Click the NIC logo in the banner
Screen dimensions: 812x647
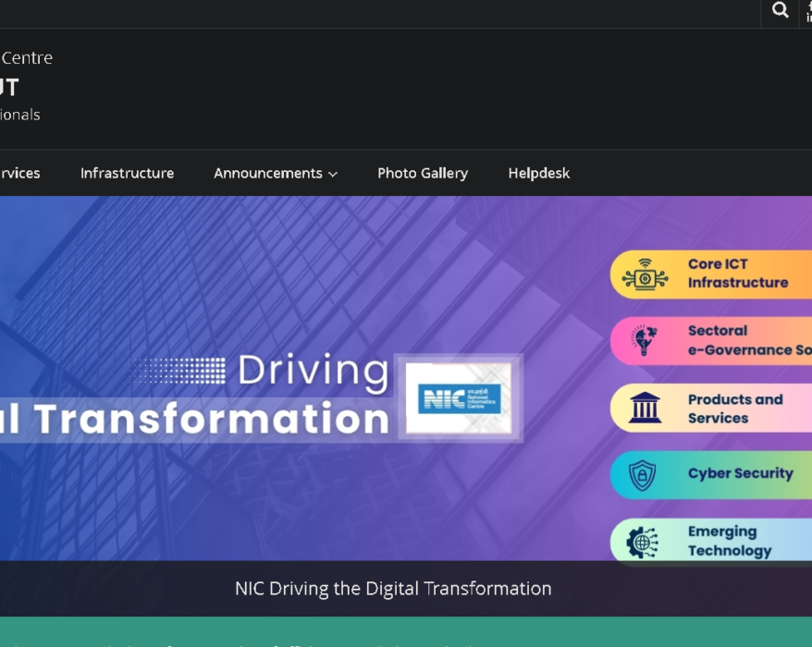[x=460, y=398]
